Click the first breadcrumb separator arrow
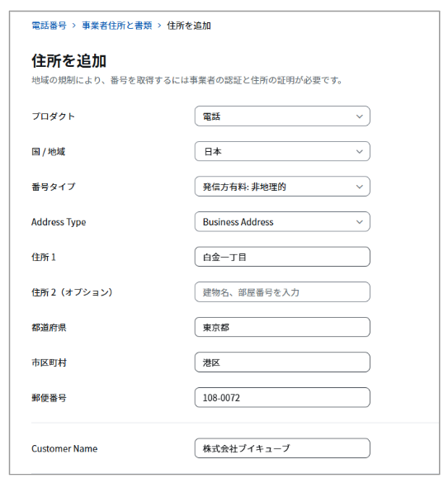 click(x=74, y=26)
